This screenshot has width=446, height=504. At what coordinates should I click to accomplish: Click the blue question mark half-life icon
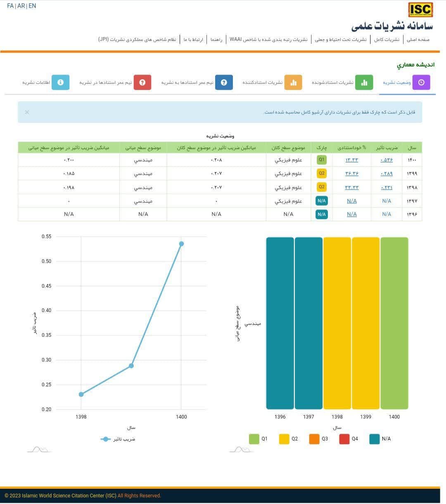pyautogui.click(x=224, y=83)
